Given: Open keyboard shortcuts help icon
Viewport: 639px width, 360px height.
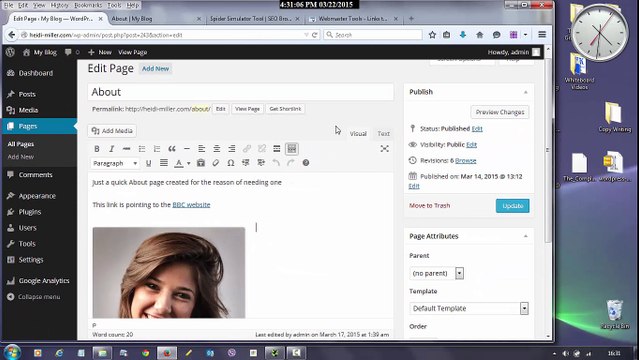Looking at the screenshot, I should pyautogui.click(x=306, y=163).
